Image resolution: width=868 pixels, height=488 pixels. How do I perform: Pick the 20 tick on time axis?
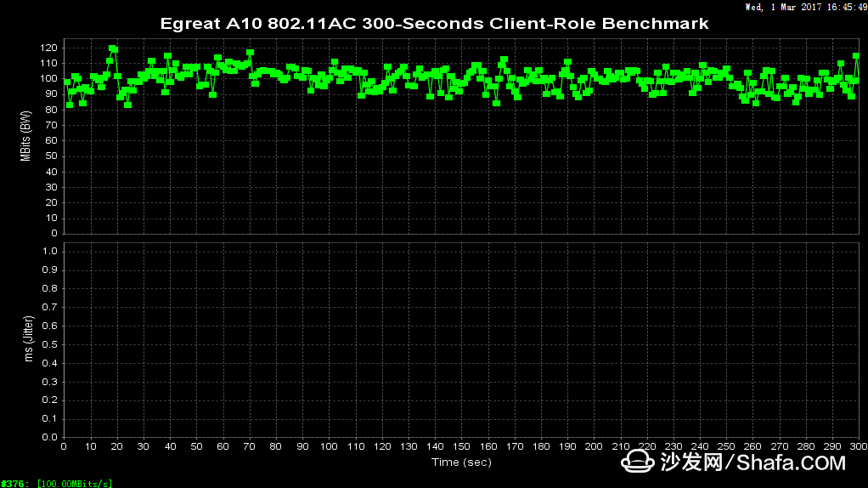click(x=117, y=446)
